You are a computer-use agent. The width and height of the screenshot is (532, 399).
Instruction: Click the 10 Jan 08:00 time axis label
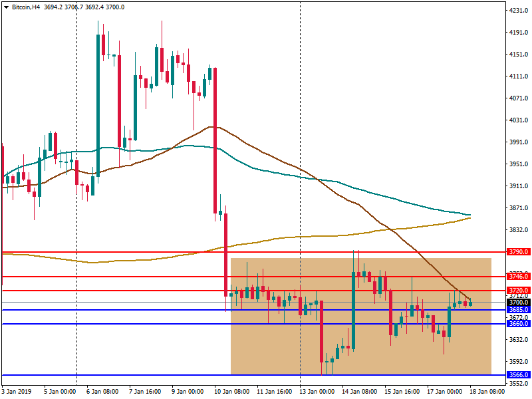coord(233,392)
